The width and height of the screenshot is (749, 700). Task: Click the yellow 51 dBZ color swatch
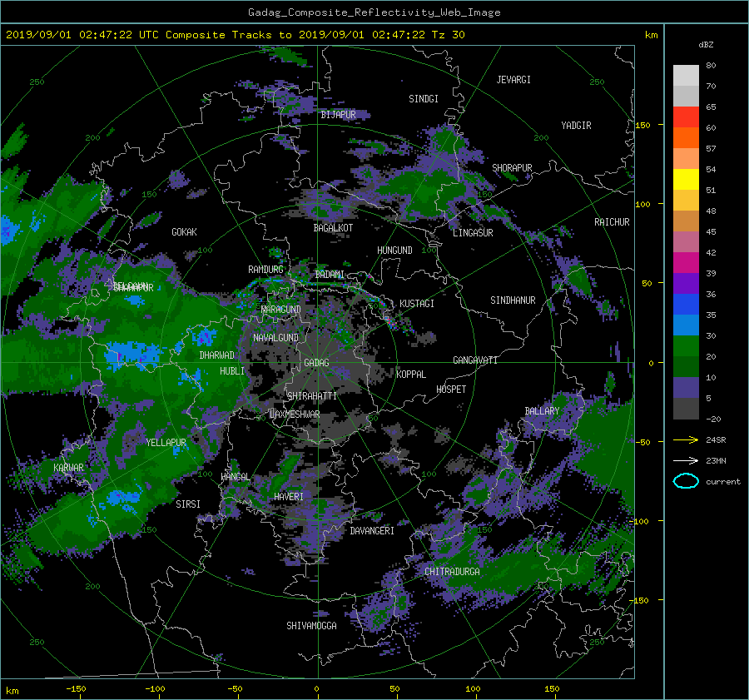click(686, 180)
